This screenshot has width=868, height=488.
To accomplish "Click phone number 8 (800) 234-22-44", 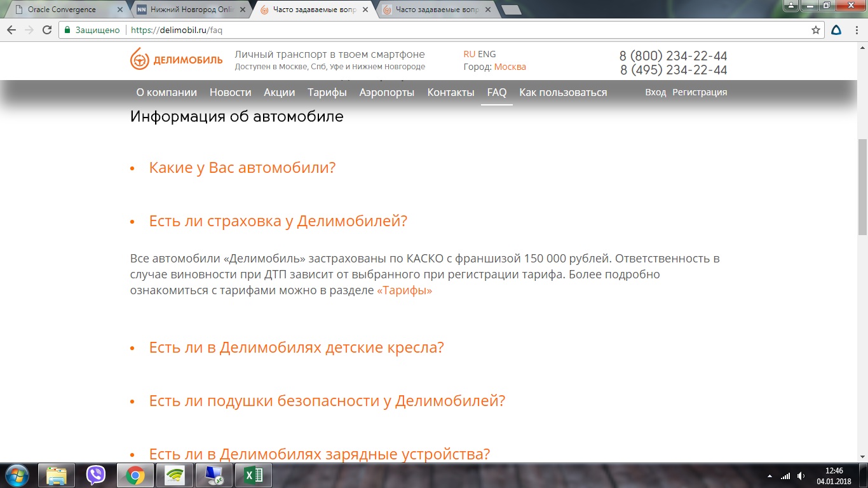I will (674, 56).
